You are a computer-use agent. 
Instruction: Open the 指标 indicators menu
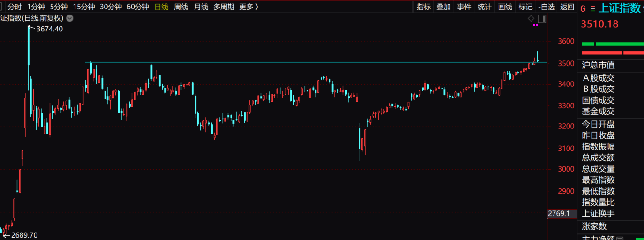[x=424, y=7]
